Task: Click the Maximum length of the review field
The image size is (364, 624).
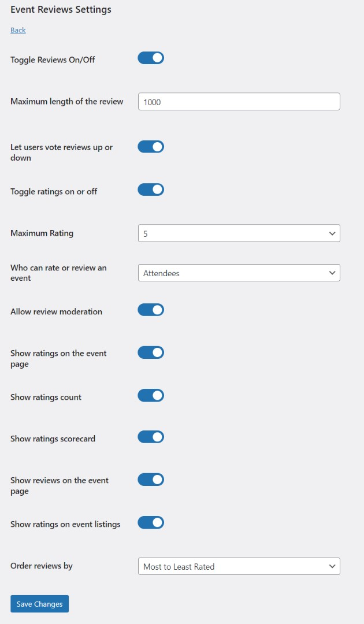Action: tap(239, 102)
